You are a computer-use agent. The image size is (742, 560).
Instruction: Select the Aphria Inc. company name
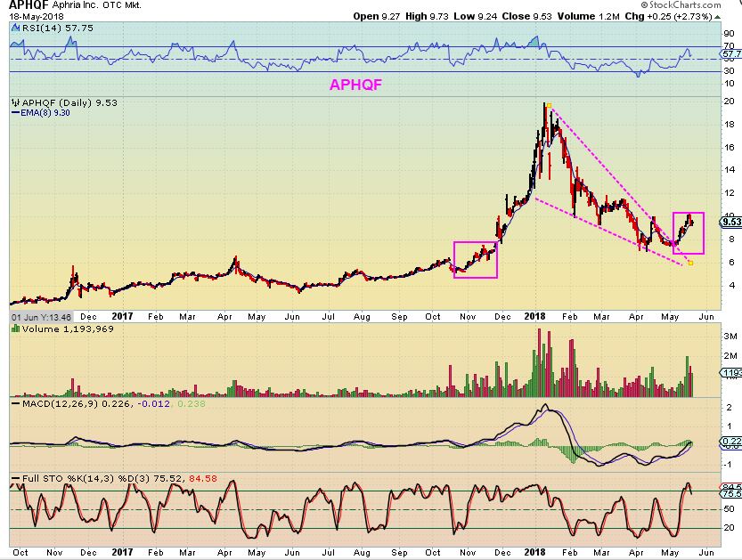75,5
